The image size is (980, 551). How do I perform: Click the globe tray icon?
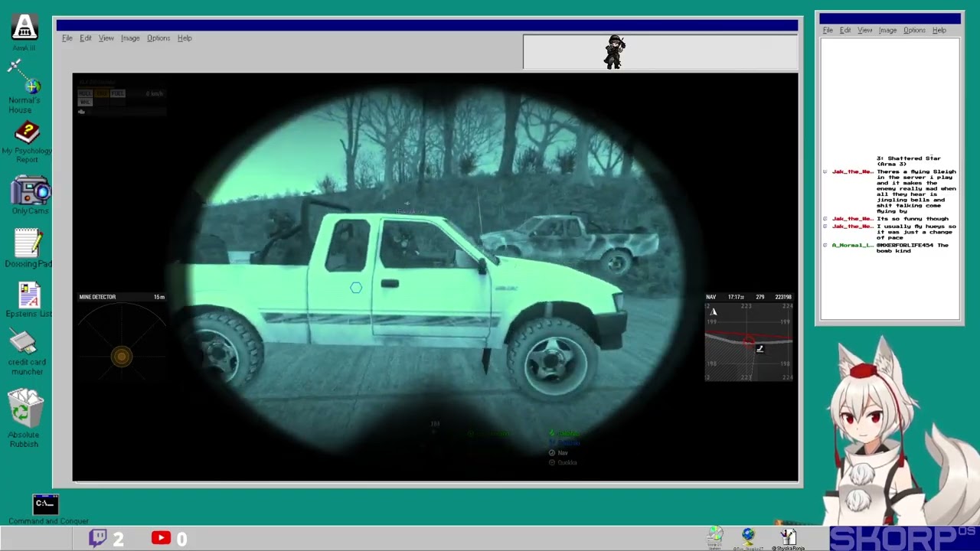748,535
